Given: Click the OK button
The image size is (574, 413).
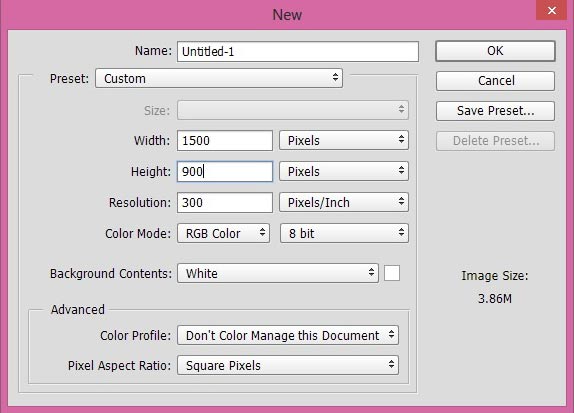Looking at the screenshot, I should (495, 51).
